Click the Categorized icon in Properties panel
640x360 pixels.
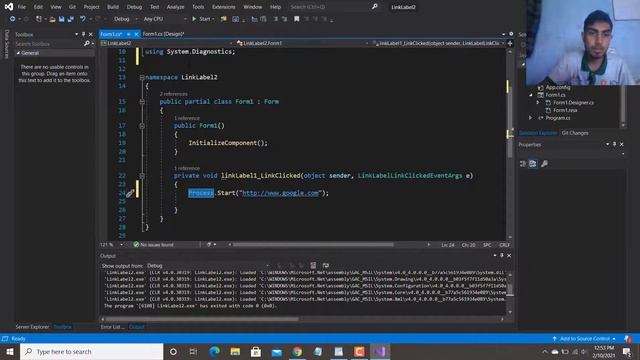click(x=522, y=164)
